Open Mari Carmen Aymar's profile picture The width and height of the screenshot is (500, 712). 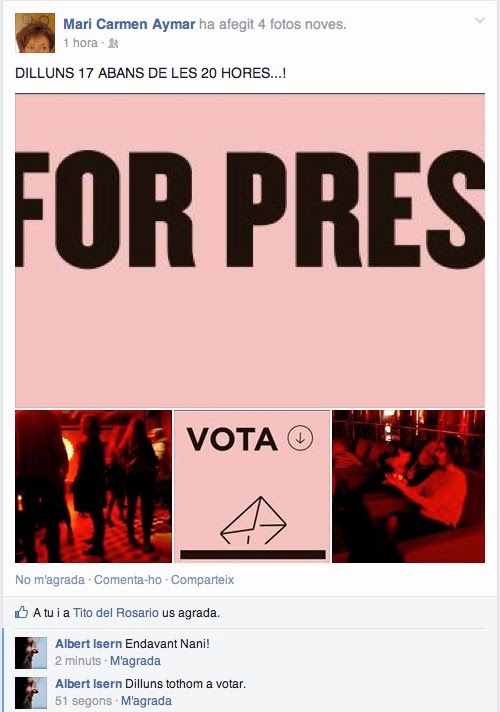[x=35, y=33]
